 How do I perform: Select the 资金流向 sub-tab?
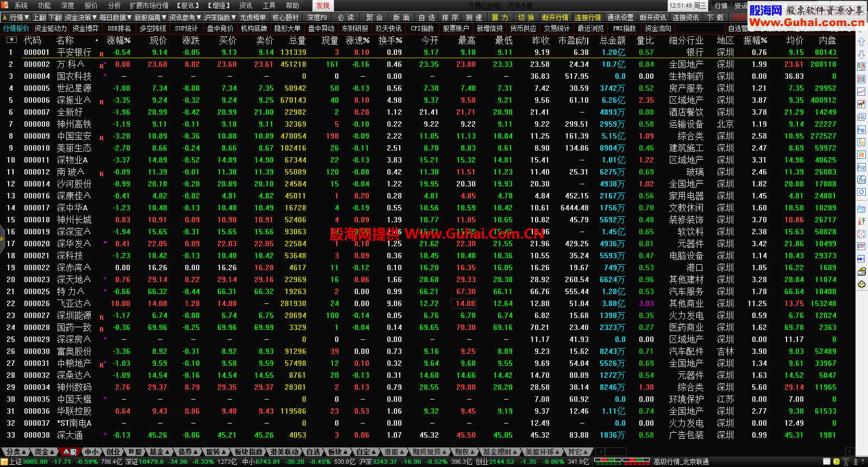658,28
